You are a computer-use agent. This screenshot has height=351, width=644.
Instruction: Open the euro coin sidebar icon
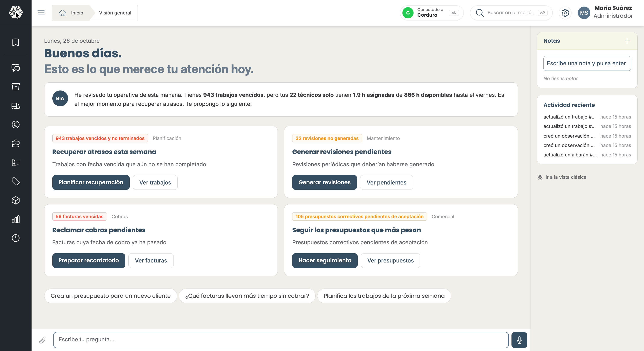(16, 124)
